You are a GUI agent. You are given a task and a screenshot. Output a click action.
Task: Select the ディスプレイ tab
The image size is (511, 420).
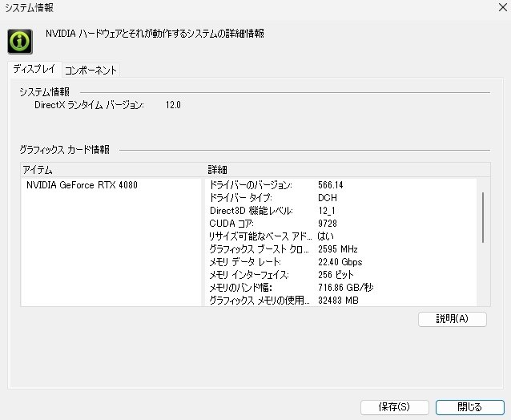(x=34, y=69)
